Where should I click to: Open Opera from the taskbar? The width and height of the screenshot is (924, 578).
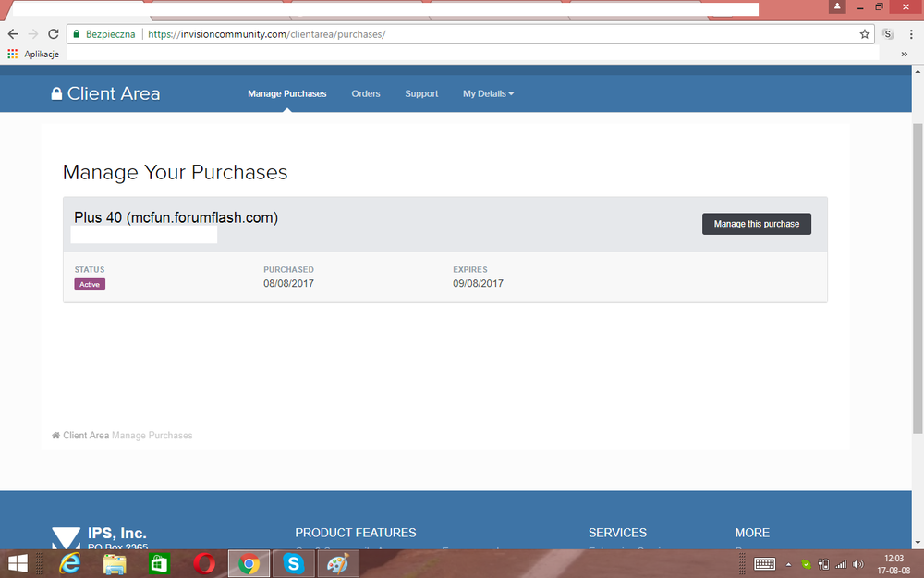(x=204, y=563)
